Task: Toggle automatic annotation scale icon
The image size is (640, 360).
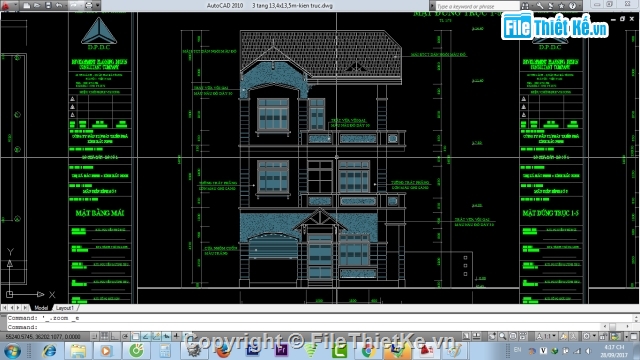Action: (574, 336)
